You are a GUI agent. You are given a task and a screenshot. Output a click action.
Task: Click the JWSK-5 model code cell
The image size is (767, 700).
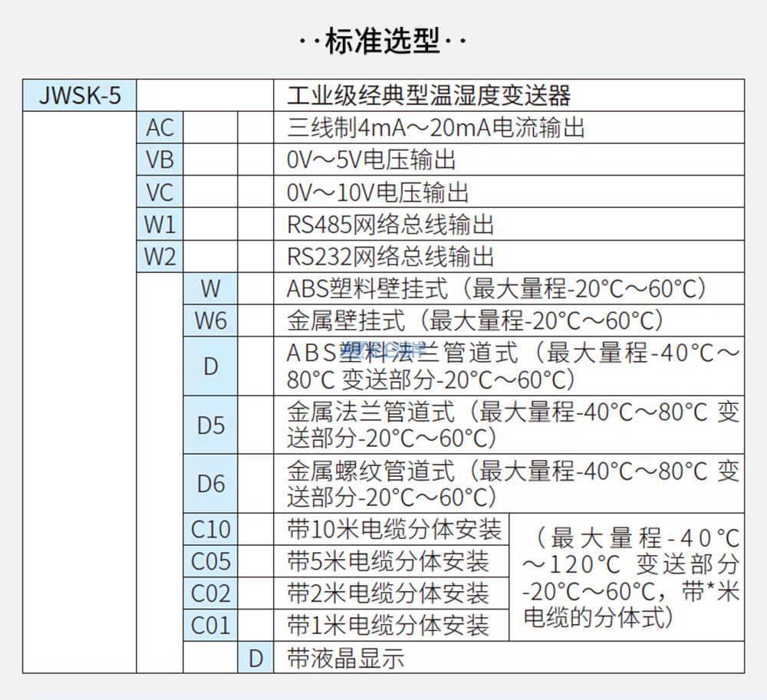80,96
